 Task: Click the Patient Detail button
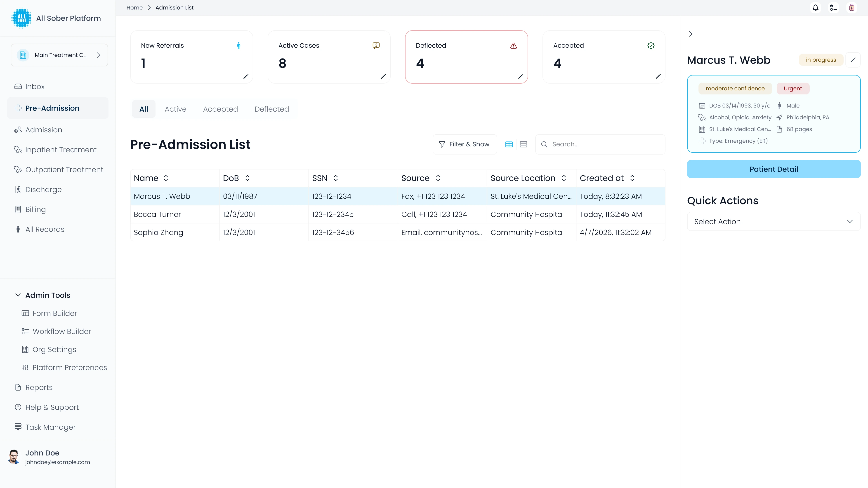pos(774,169)
